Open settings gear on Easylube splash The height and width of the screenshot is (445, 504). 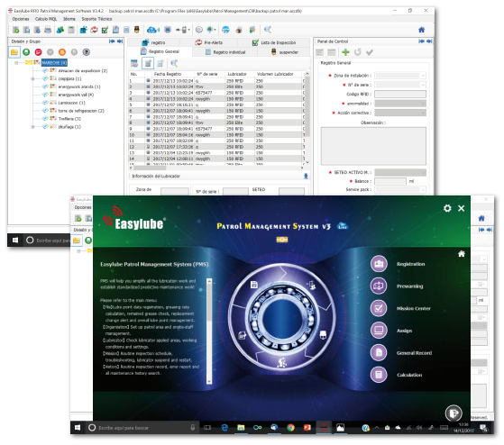(x=447, y=208)
